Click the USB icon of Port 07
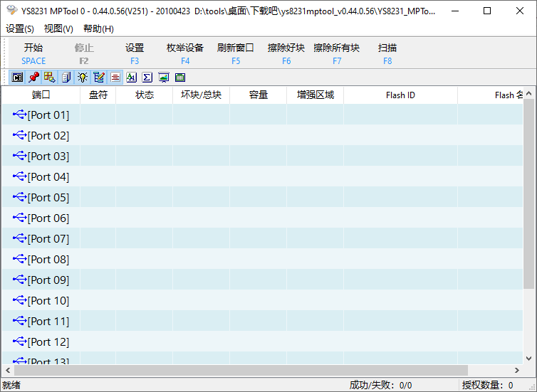Image resolution: width=537 pixels, height=392 pixels. 20,238
